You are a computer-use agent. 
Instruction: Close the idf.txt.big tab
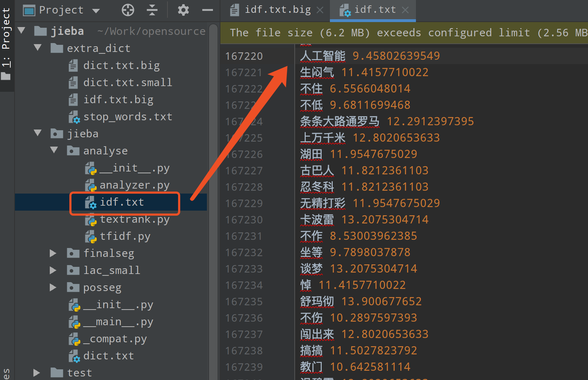[x=320, y=10]
